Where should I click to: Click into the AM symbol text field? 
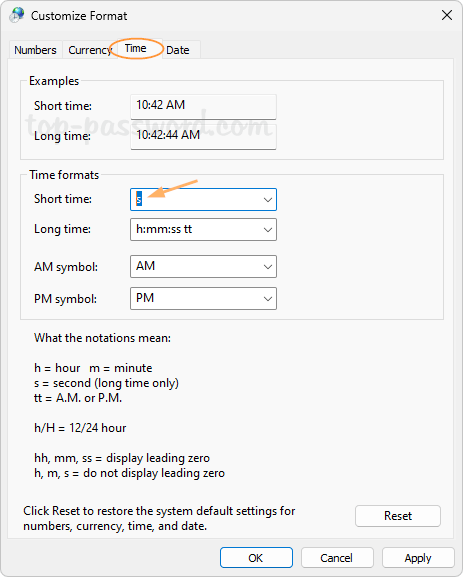[x=195, y=266]
